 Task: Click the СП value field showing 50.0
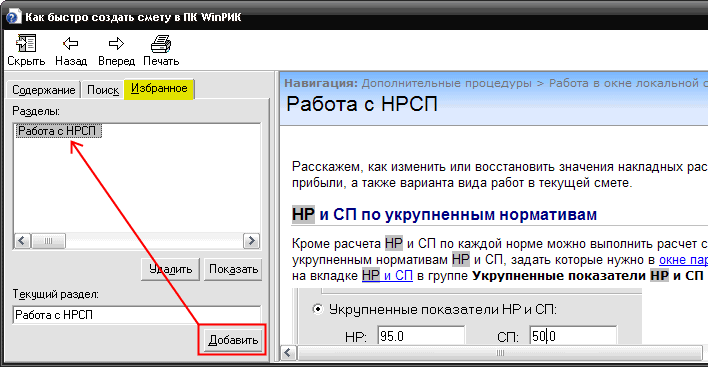pos(573,336)
